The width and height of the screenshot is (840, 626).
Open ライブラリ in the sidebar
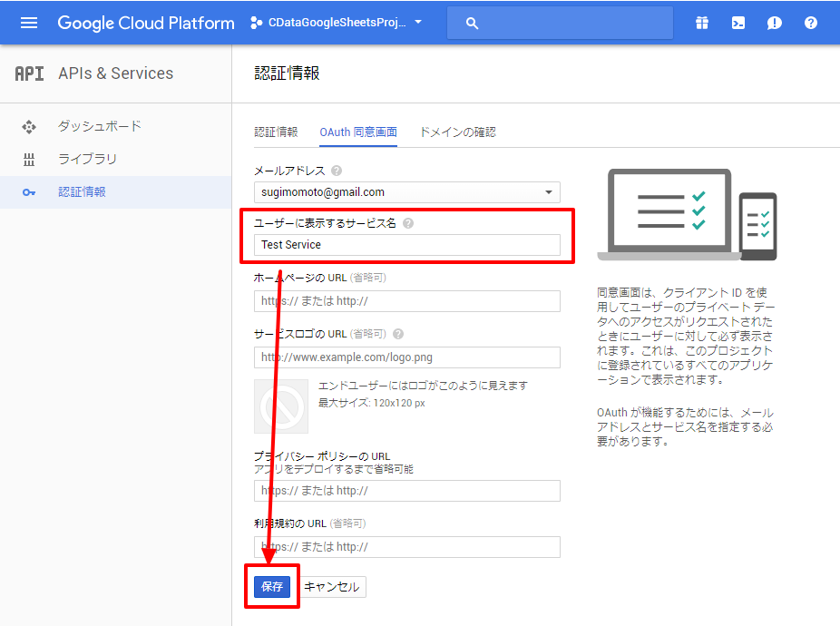[x=87, y=159]
